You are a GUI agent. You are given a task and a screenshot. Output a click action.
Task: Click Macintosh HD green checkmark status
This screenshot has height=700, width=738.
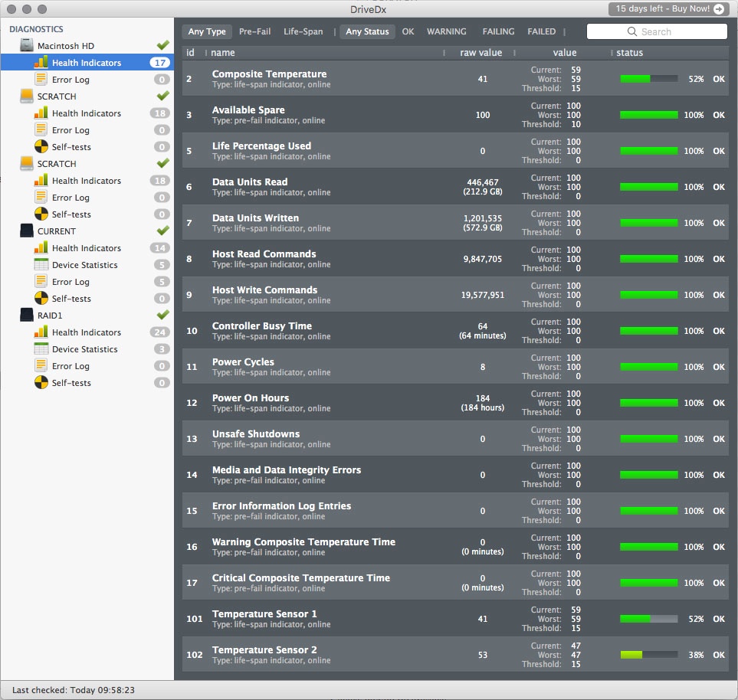click(x=162, y=45)
